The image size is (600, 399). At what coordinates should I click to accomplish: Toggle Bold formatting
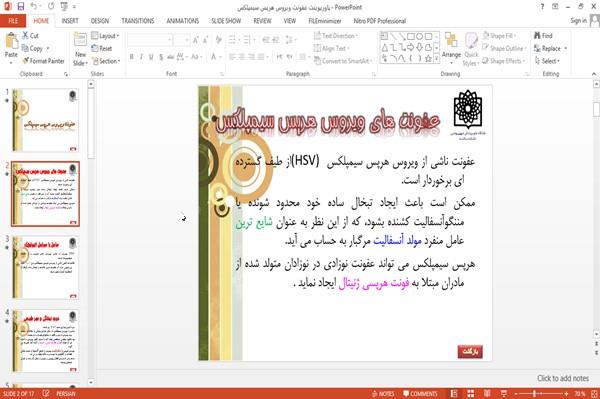(132, 57)
